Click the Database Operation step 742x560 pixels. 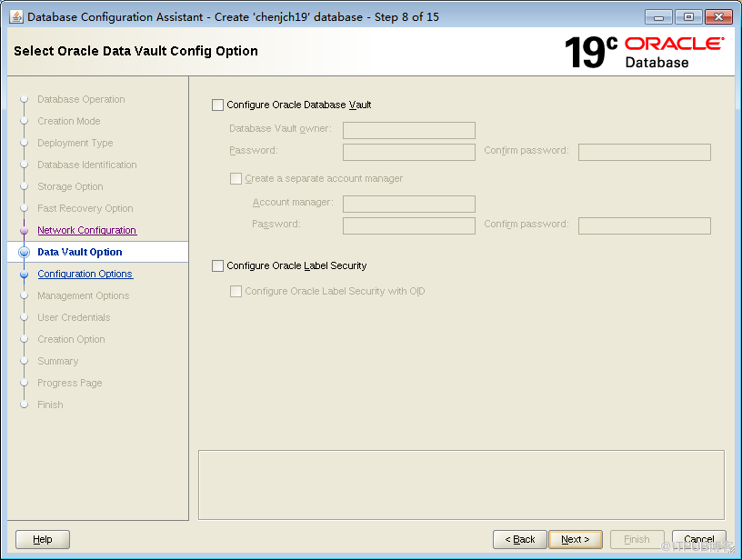(81, 99)
